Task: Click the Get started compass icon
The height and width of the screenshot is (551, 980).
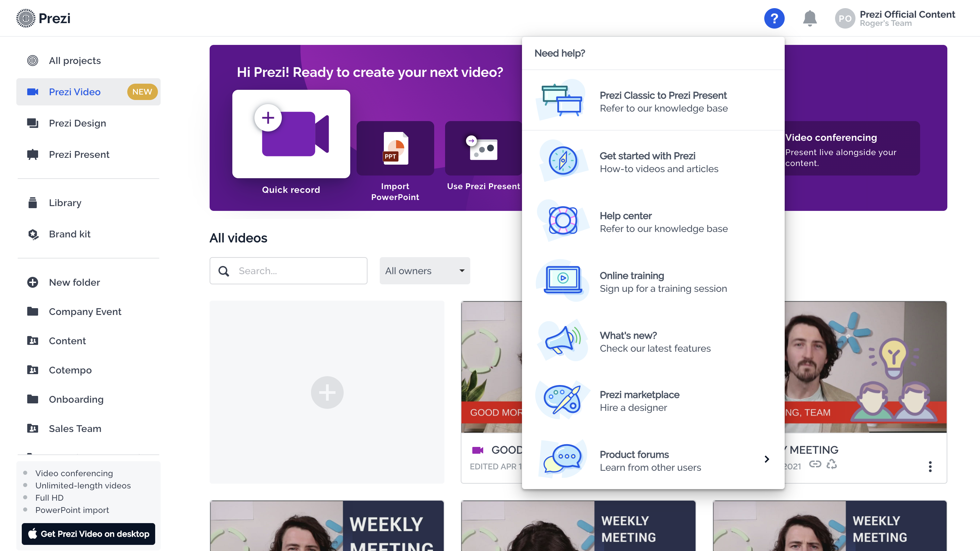Action: point(563,161)
